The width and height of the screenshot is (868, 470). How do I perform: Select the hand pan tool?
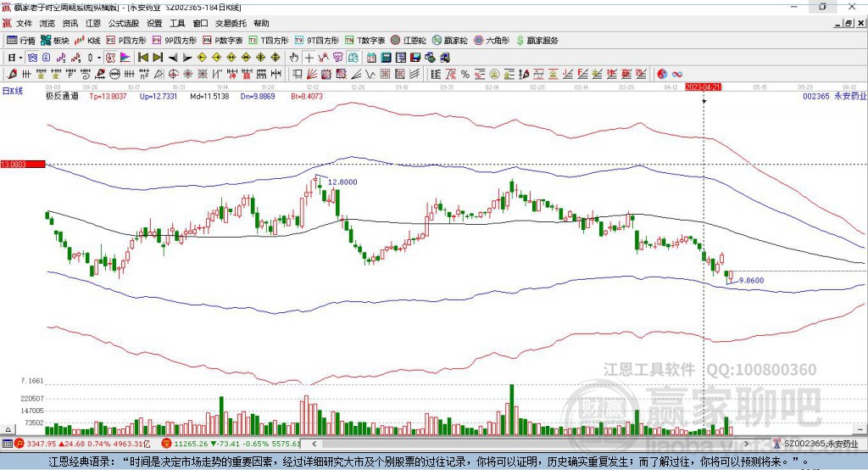(294, 58)
